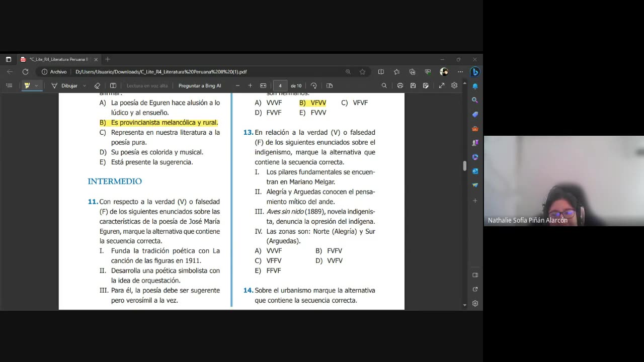
Task: Select the eraser tool
Action: pyautogui.click(x=98, y=85)
